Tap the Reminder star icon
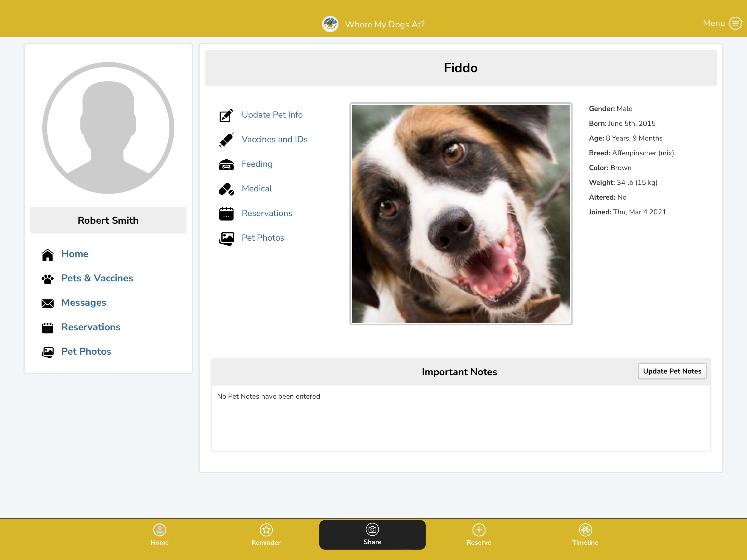Screen dimensions: 747x560 pyautogui.click(x=266, y=530)
